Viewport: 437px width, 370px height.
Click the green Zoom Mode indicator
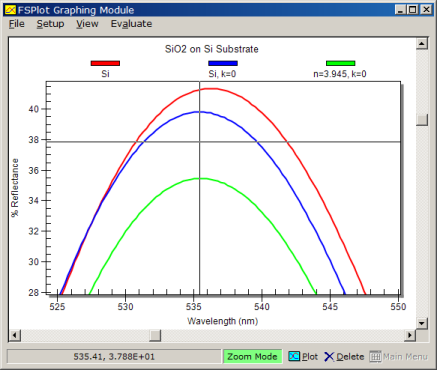(x=252, y=357)
